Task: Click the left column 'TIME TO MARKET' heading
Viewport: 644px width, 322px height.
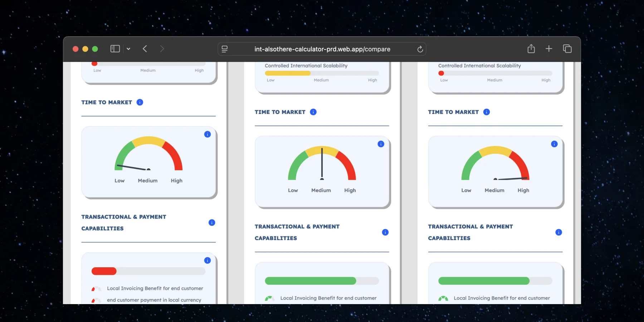Action: click(107, 102)
